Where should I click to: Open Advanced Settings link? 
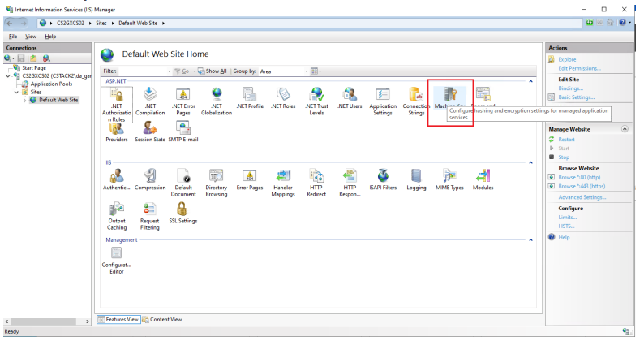582,197
